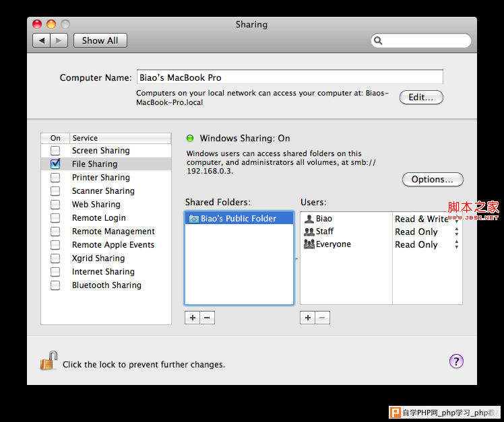Click the Biao user icon
The height and width of the screenshot is (422, 504).
[309, 219]
